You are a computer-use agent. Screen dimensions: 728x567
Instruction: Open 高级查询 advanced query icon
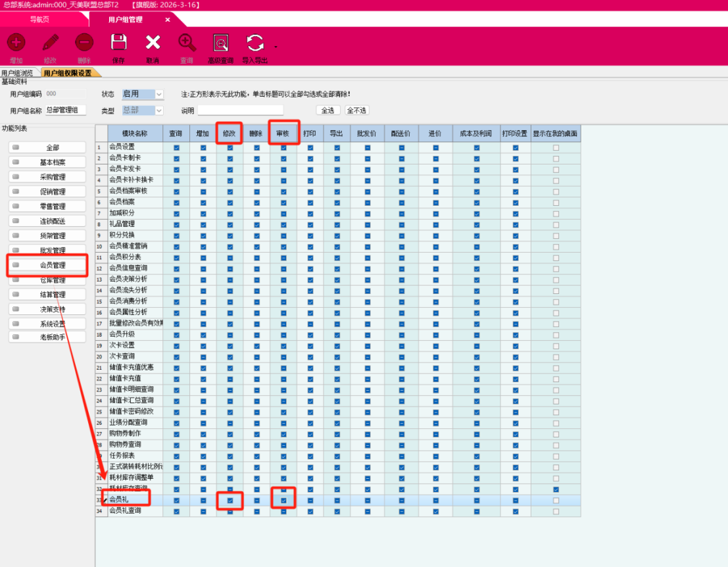point(221,43)
